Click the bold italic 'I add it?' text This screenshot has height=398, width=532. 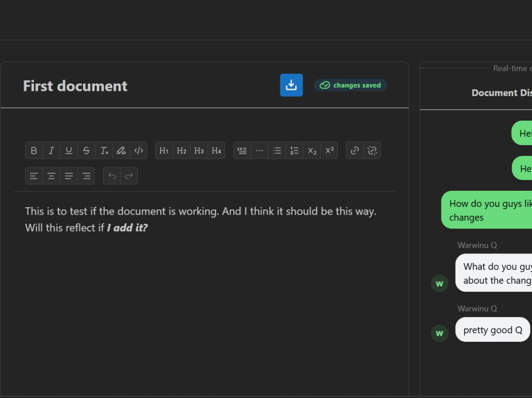point(127,228)
